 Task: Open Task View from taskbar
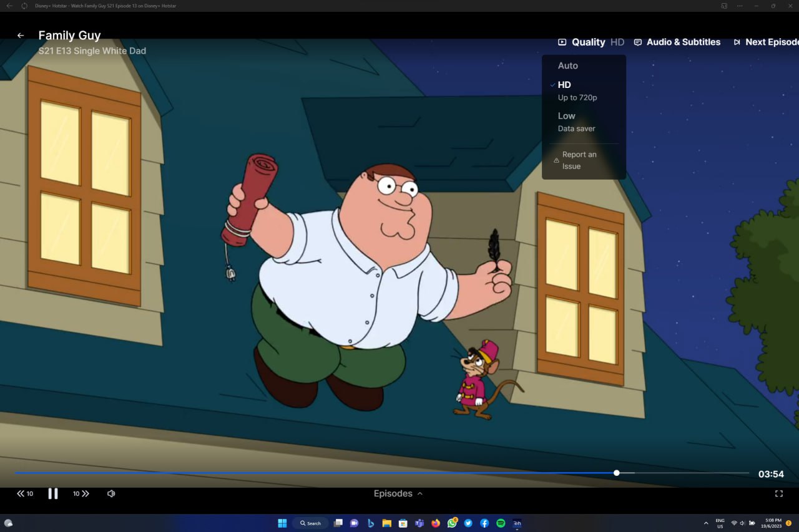click(338, 523)
